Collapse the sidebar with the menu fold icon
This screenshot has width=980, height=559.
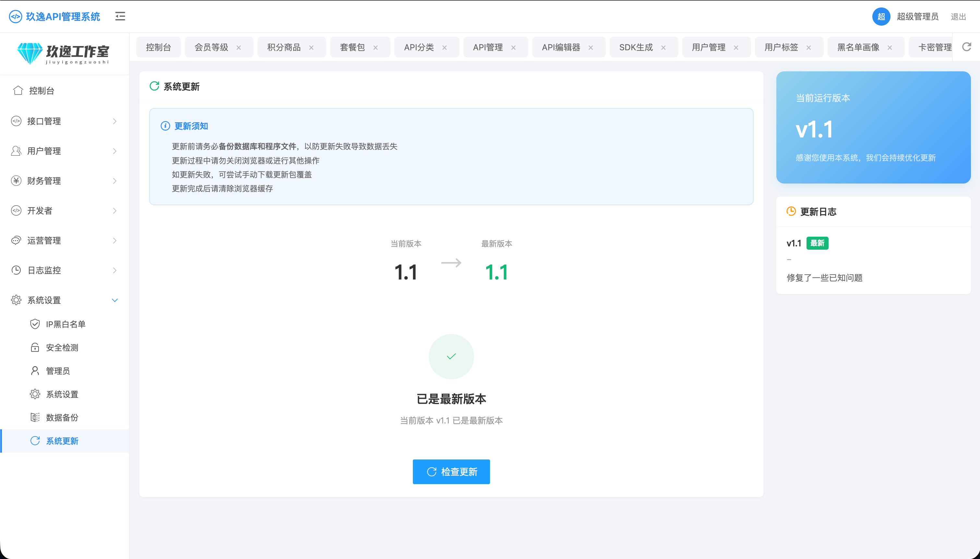[x=120, y=17]
